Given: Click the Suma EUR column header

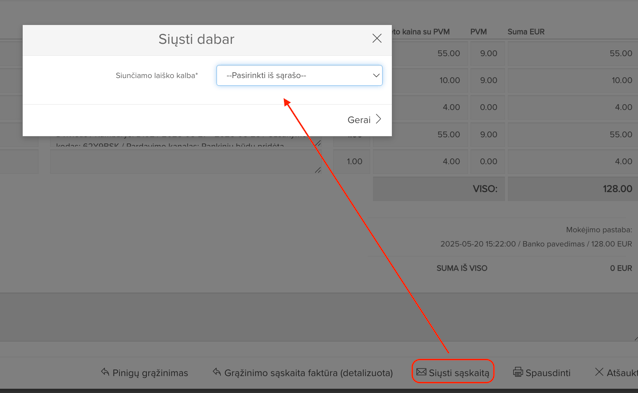Looking at the screenshot, I should (526, 32).
